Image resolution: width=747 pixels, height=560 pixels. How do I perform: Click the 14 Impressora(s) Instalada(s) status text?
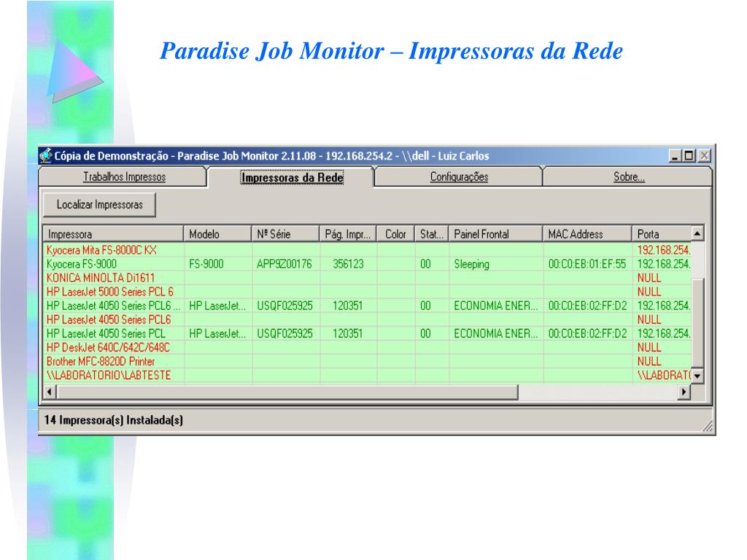[x=113, y=420]
